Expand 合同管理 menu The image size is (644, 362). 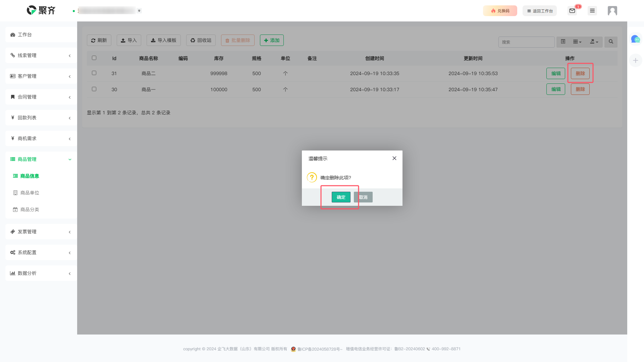41,97
